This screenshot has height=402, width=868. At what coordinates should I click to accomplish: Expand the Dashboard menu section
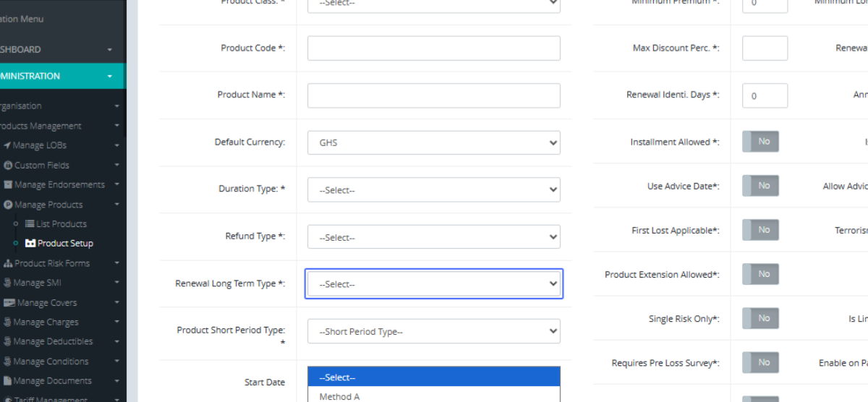click(x=58, y=50)
